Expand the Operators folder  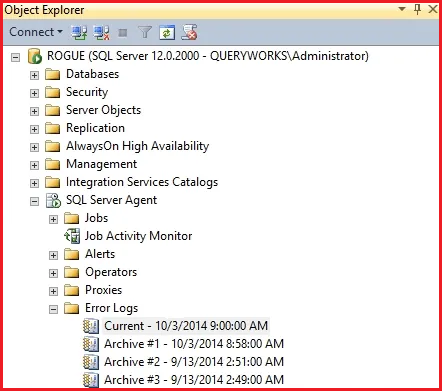point(53,273)
